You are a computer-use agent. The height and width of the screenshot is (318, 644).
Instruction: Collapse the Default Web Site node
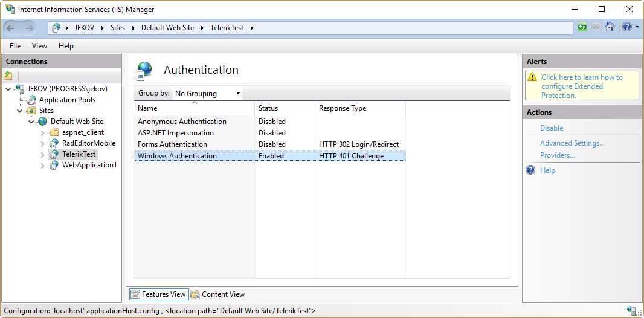coord(31,122)
